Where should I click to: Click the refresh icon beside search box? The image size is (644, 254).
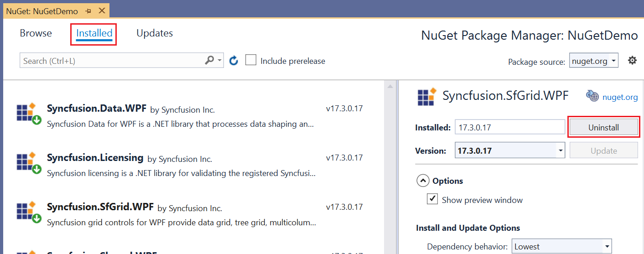tap(234, 61)
